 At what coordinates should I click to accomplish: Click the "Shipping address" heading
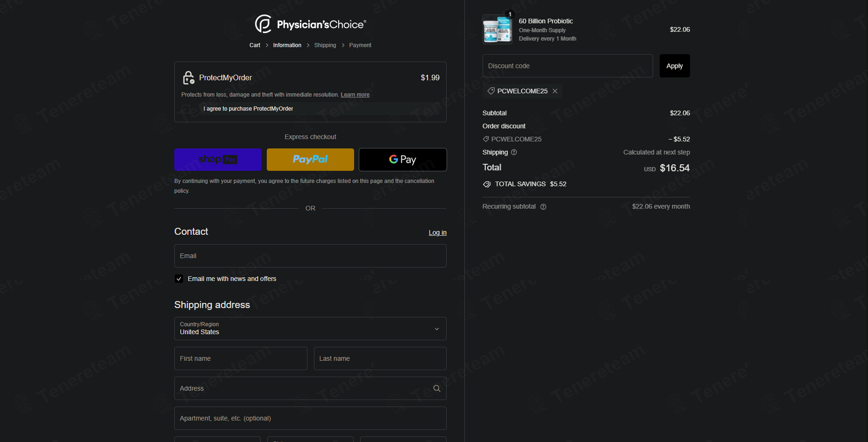pos(212,305)
